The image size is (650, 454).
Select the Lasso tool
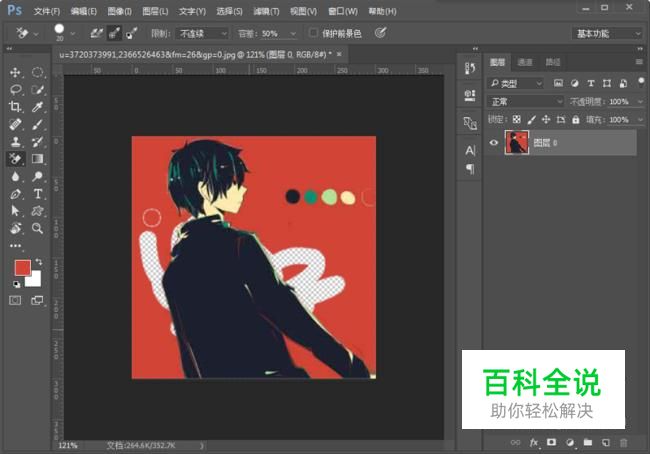(x=15, y=90)
